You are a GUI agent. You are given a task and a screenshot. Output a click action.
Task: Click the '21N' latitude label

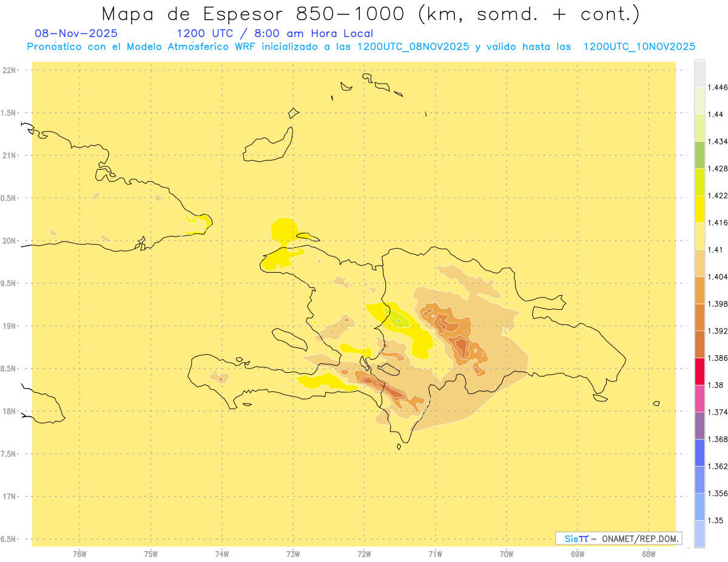tap(9, 156)
